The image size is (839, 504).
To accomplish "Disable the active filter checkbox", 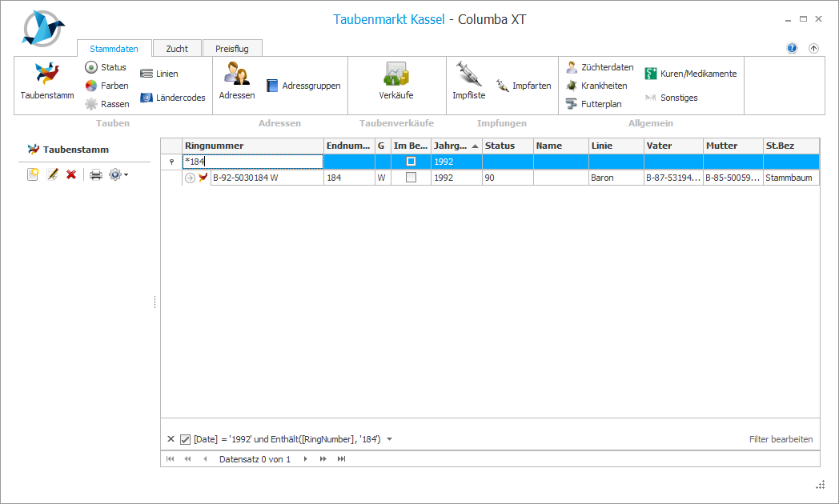I will tap(185, 439).
